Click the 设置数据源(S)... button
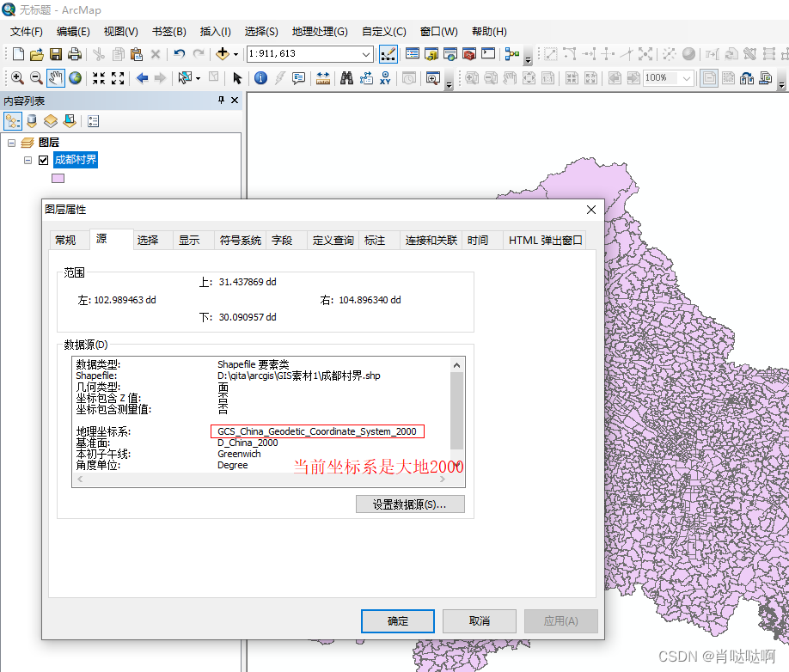This screenshot has height=672, width=789. (410, 504)
